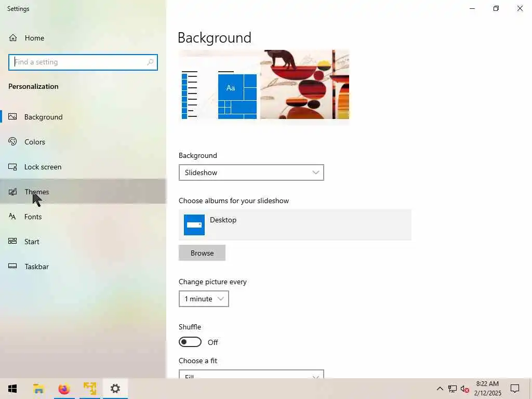Screen dimensions: 532x399
Task: Click the Settings gear taskbar icon
Action: coord(115,389)
